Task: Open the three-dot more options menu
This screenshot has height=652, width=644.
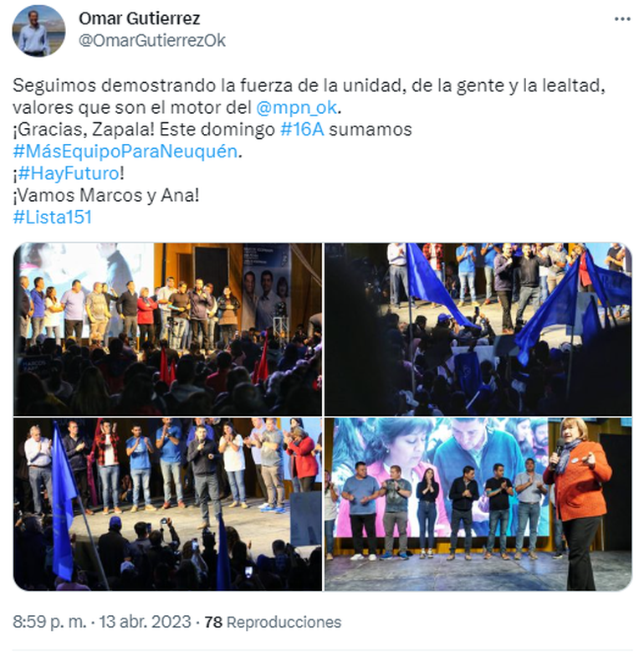Action: [x=622, y=19]
